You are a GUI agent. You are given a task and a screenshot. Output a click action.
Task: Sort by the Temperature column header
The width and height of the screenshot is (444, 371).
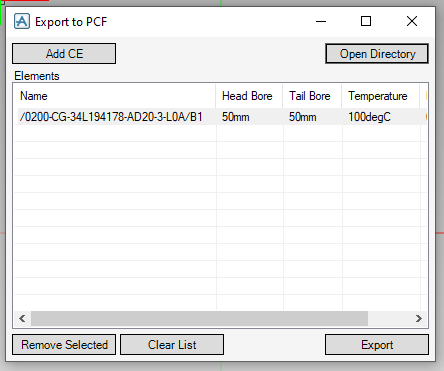click(380, 96)
